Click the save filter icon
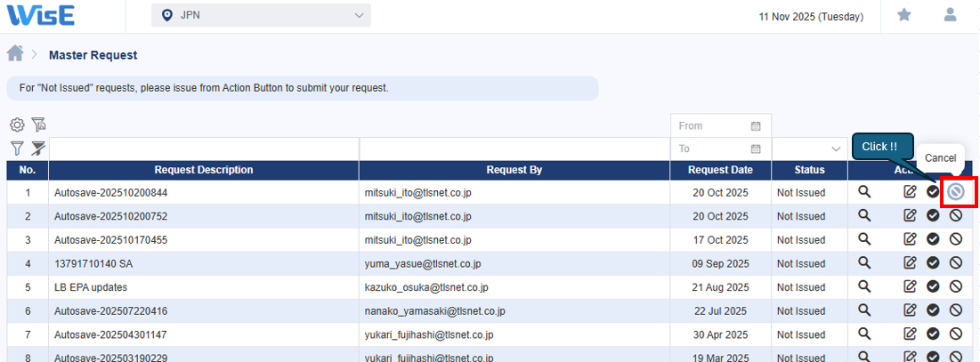The image size is (980, 362). pyautogui.click(x=38, y=125)
